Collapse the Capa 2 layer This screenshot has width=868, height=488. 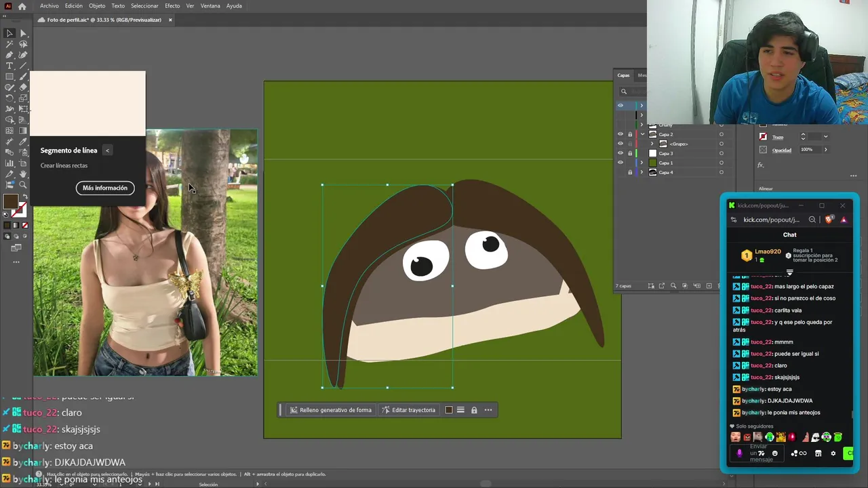[642, 134]
